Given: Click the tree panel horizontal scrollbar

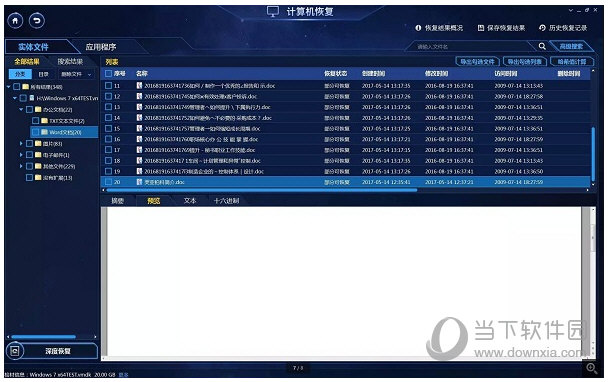Looking at the screenshot, I should click(x=43, y=337).
